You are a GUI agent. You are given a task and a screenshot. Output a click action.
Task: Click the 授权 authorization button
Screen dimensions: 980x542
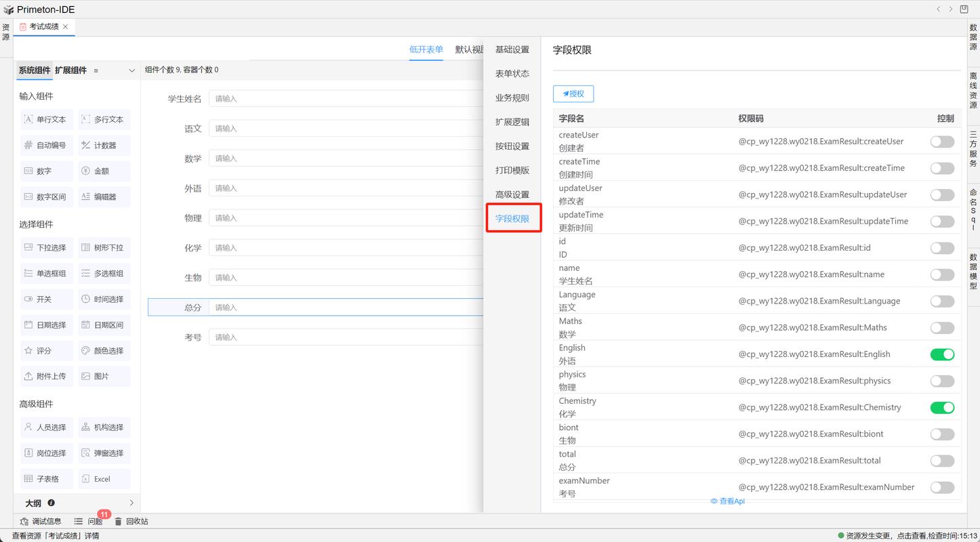pyautogui.click(x=573, y=93)
